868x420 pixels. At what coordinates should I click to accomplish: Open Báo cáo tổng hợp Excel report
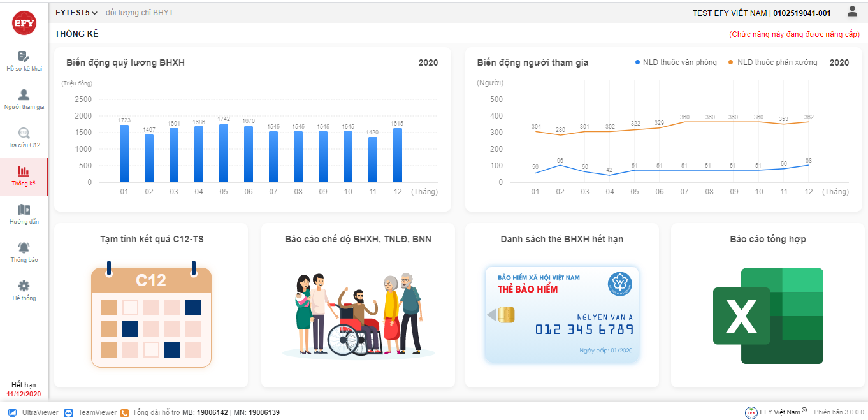(x=767, y=305)
